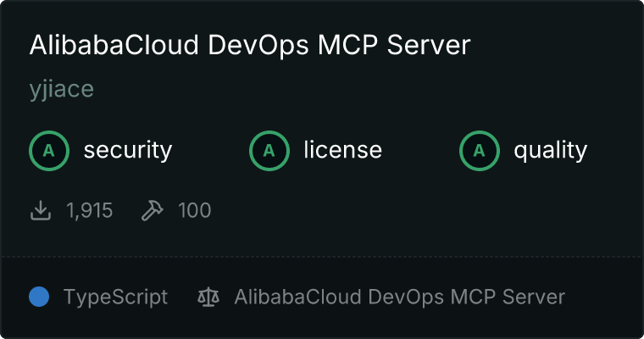
Task: Click the download arrow icon
Action: [41, 210]
